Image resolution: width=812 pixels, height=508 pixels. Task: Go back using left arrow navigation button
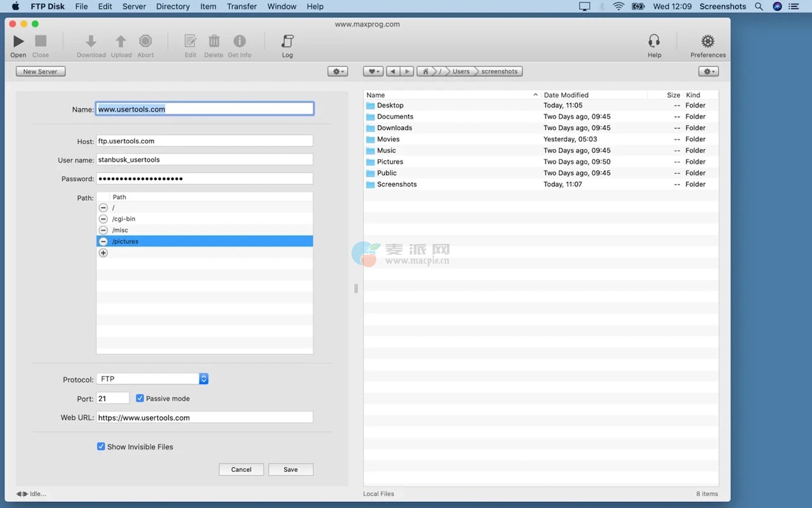tap(393, 72)
